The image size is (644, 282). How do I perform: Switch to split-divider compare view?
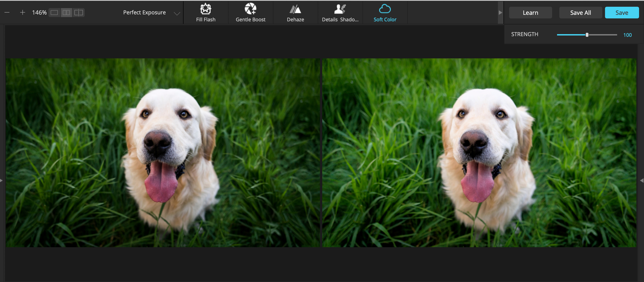coord(78,13)
